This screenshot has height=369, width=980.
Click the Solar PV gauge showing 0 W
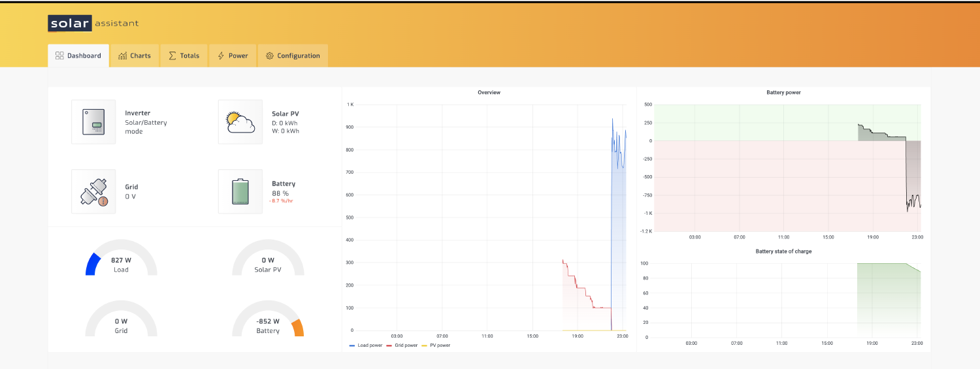(x=268, y=264)
